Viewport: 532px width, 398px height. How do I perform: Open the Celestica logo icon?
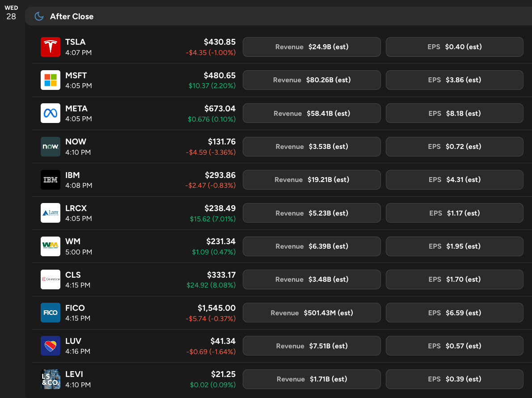pos(51,279)
